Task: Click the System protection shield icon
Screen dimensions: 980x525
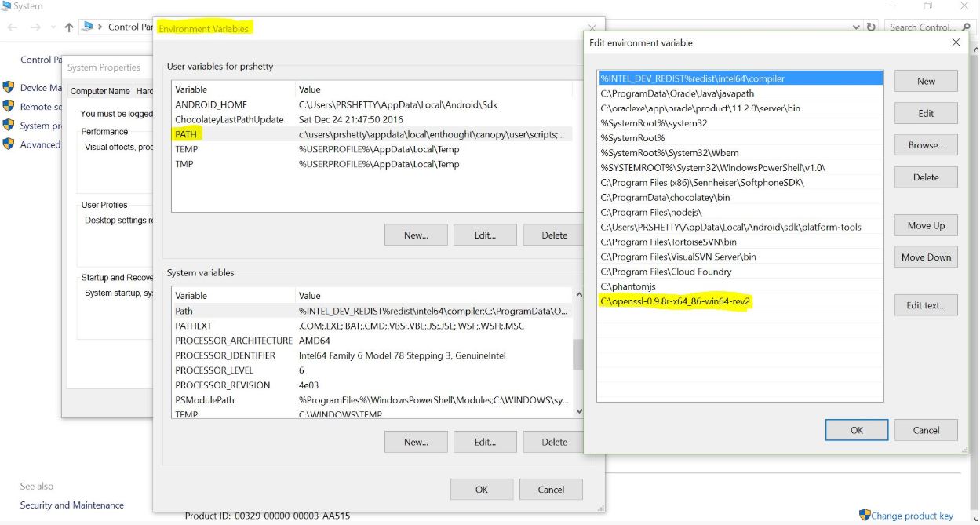Action: (x=9, y=125)
